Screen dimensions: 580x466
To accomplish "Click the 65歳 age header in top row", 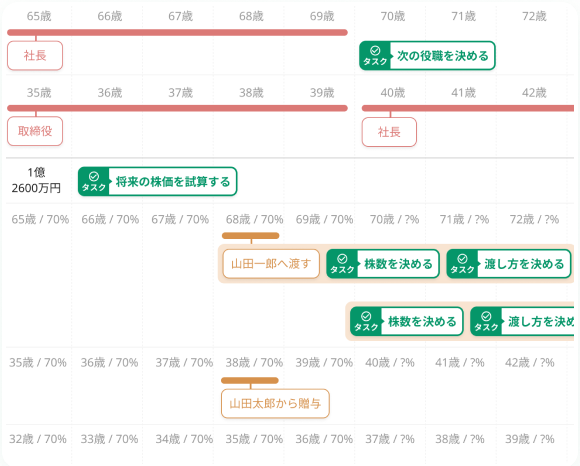I will [39, 16].
